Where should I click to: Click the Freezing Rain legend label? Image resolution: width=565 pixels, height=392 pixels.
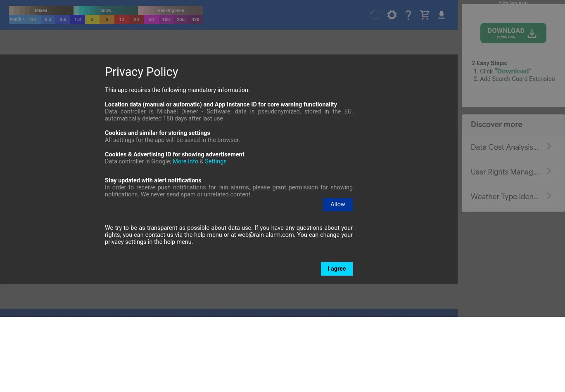(x=170, y=10)
